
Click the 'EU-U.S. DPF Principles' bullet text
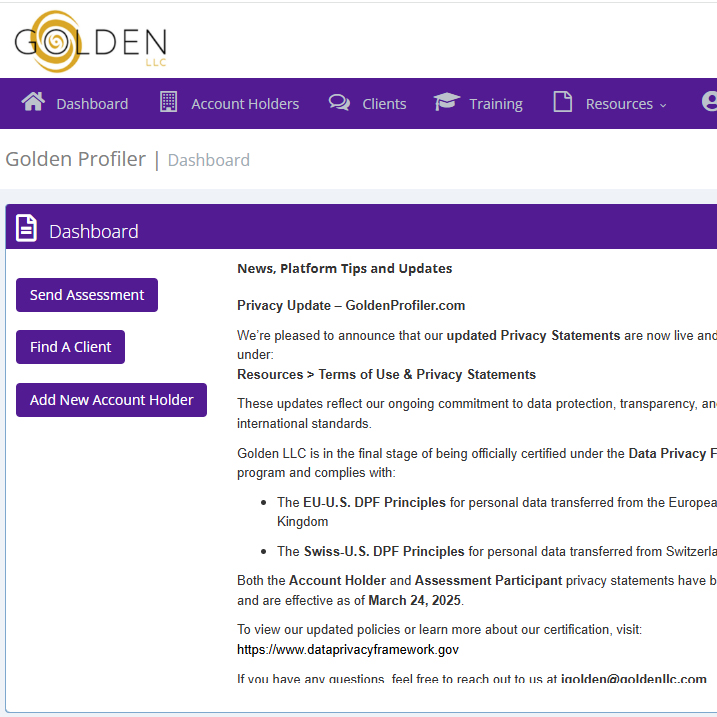(375, 502)
